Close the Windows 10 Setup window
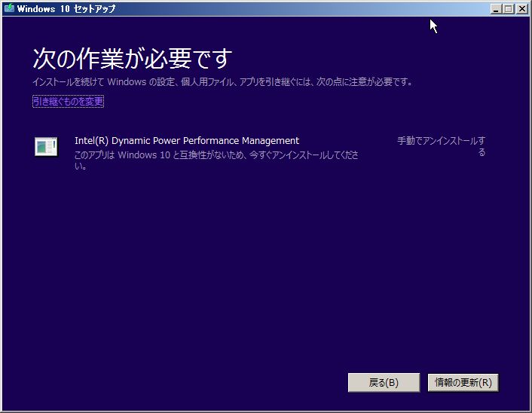Screen dimensions: 532x413 [521, 9]
